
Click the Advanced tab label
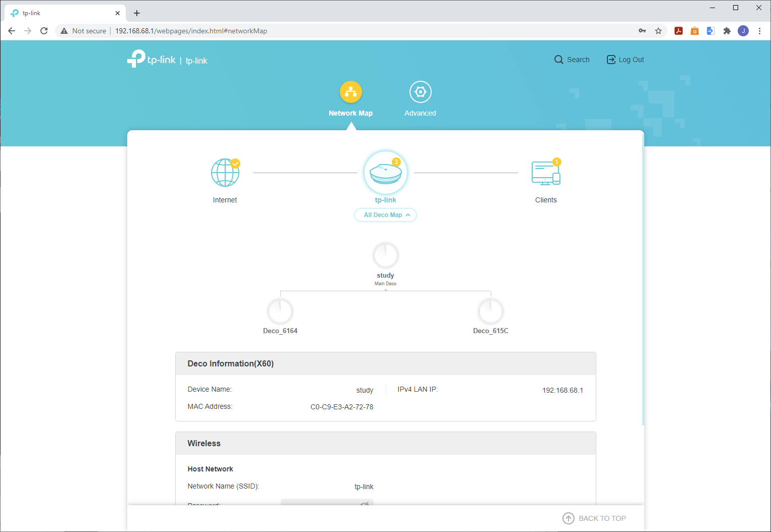click(420, 113)
